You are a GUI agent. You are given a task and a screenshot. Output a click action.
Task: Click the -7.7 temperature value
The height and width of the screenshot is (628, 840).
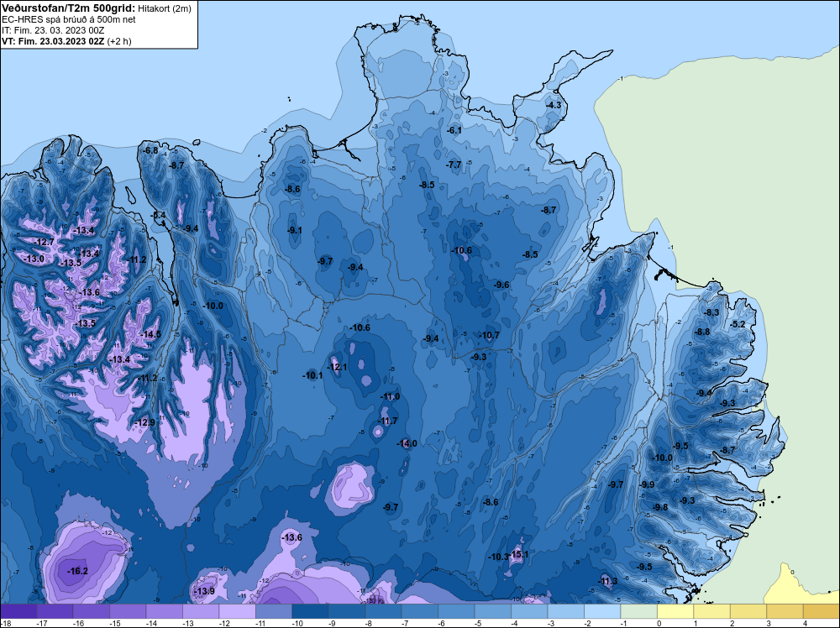pos(454,165)
